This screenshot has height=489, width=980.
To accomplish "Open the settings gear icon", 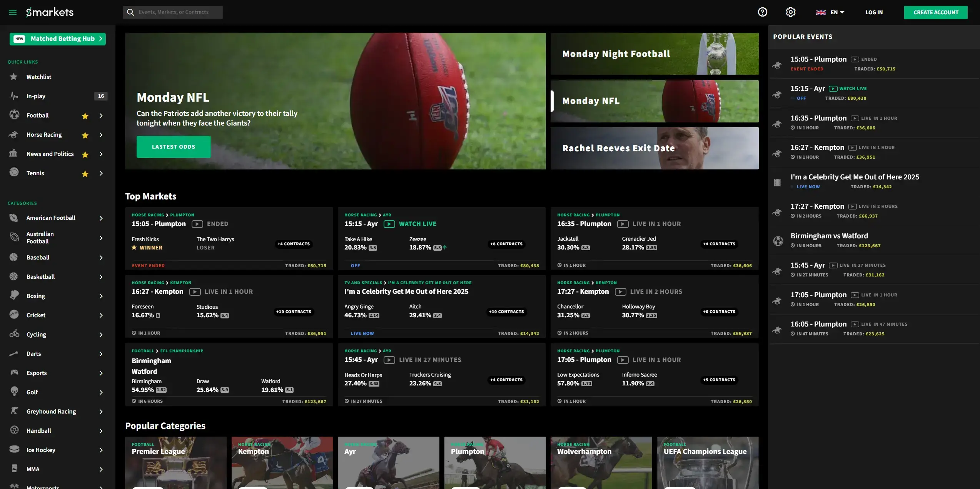I will [x=791, y=12].
